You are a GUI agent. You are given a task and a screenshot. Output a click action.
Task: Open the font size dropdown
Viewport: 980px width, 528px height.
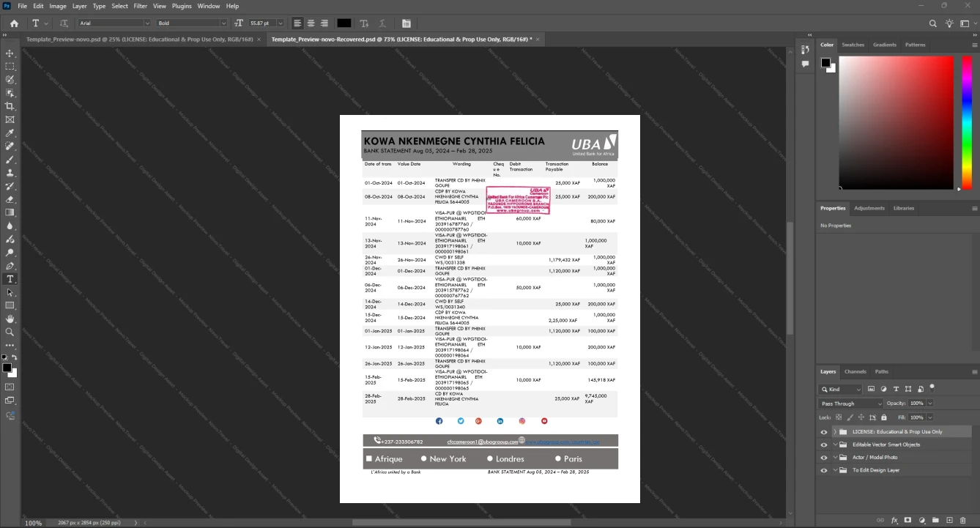pos(281,23)
